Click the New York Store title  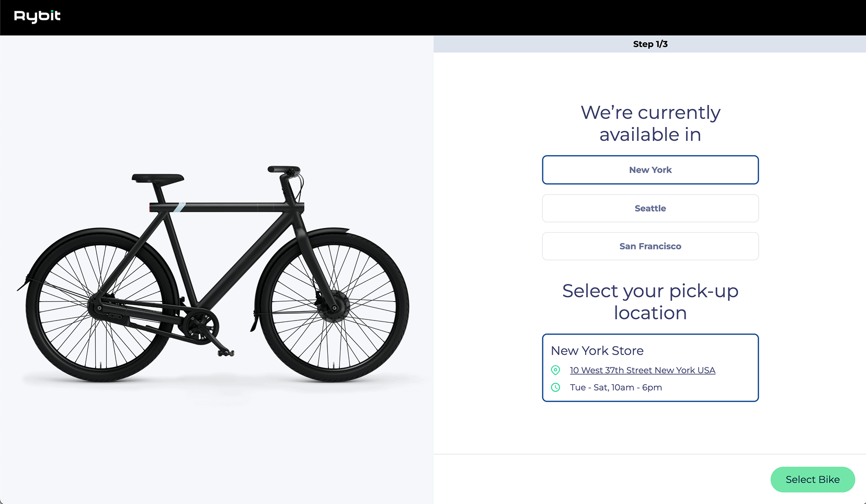point(597,351)
